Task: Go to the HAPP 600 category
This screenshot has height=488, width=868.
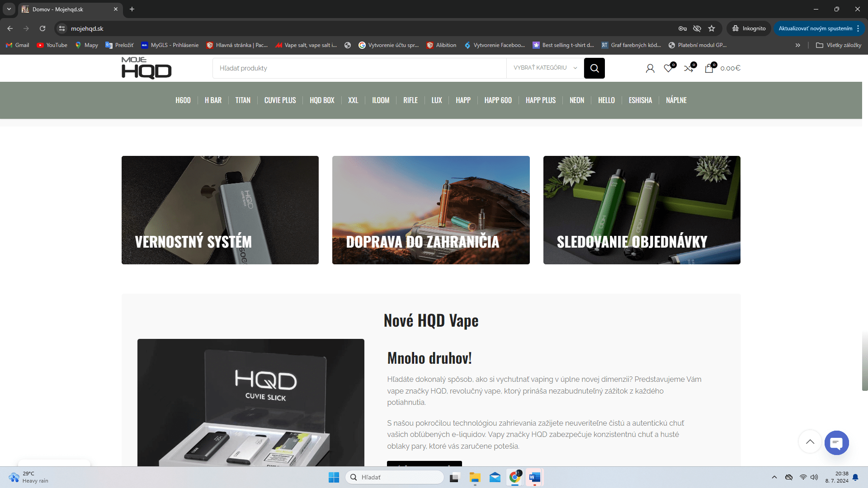Action: [x=498, y=100]
